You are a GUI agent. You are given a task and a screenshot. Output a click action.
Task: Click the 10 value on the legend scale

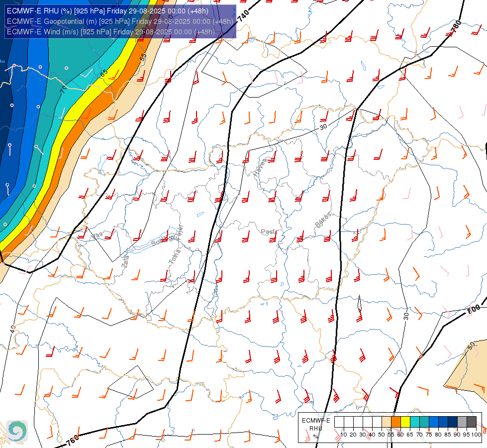pyautogui.click(x=344, y=435)
